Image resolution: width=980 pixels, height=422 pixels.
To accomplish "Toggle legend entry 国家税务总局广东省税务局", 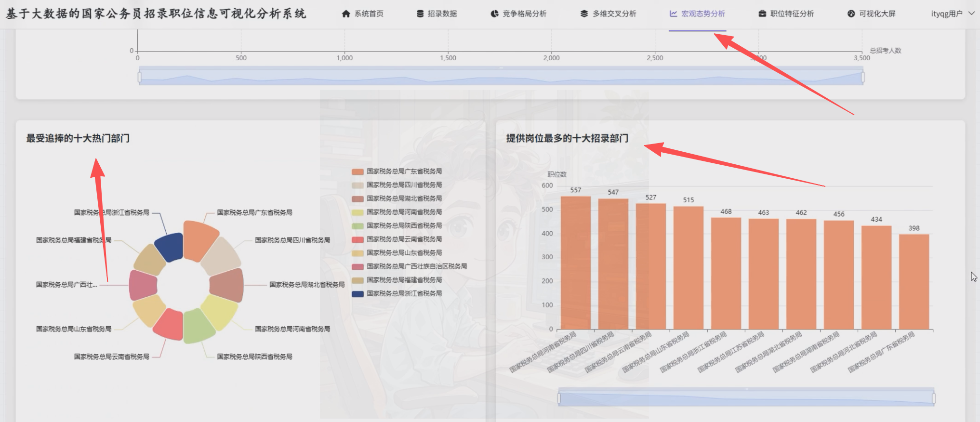I will [x=397, y=171].
